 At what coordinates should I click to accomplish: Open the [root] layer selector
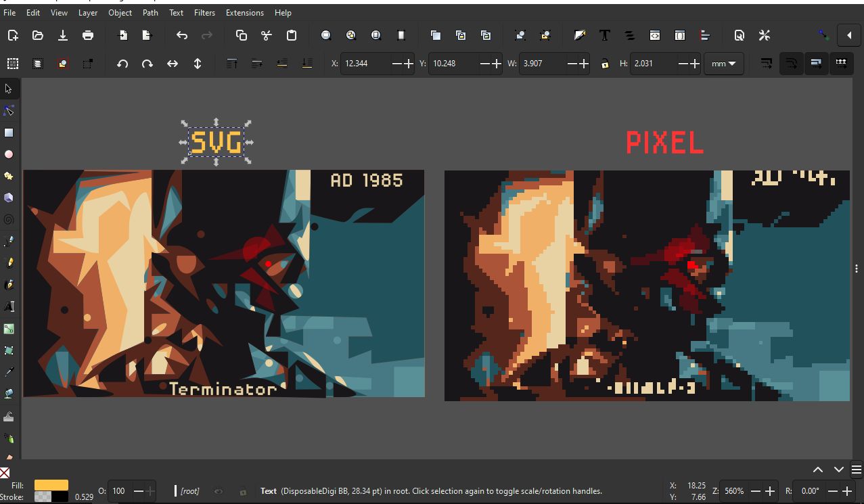click(189, 491)
